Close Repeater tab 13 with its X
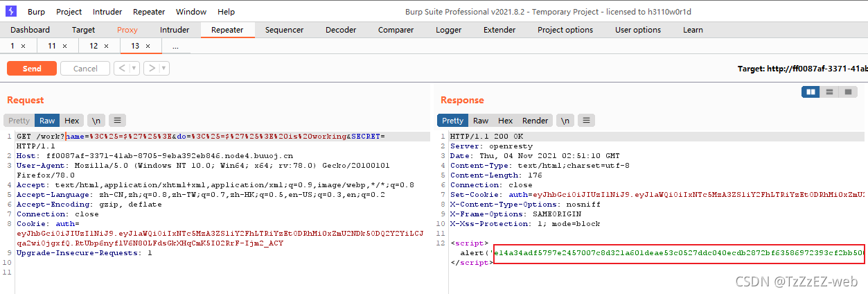 pos(148,46)
